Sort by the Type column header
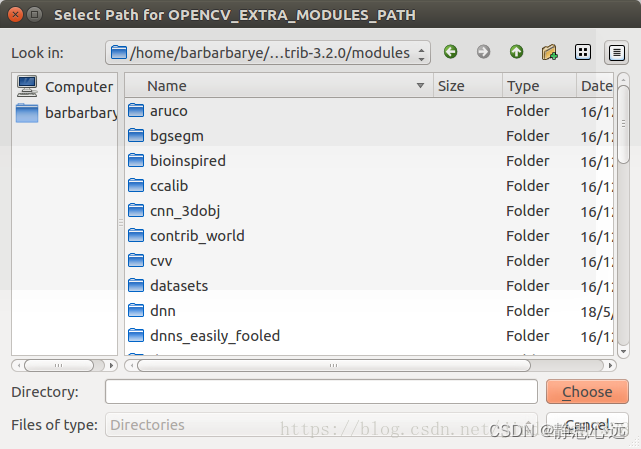 (539, 86)
